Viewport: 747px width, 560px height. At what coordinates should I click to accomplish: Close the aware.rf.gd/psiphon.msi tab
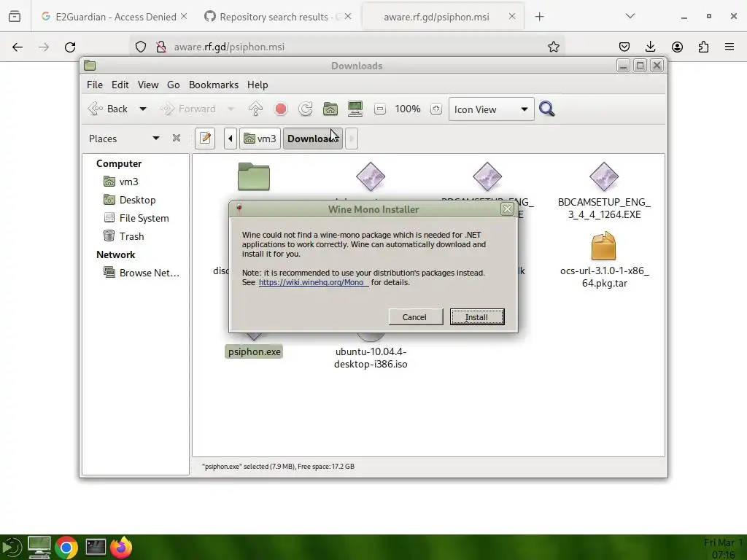[511, 16]
